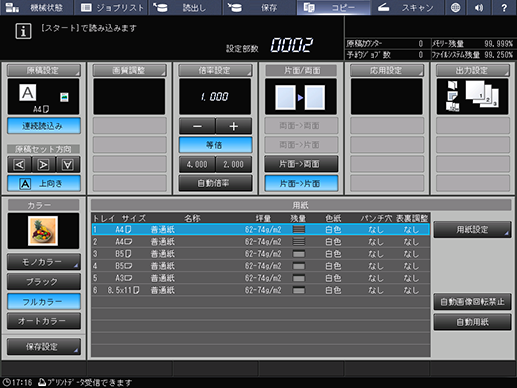Screen dimensions: 517x388
Task: Increase zoom with plus button
Action: click(234, 126)
